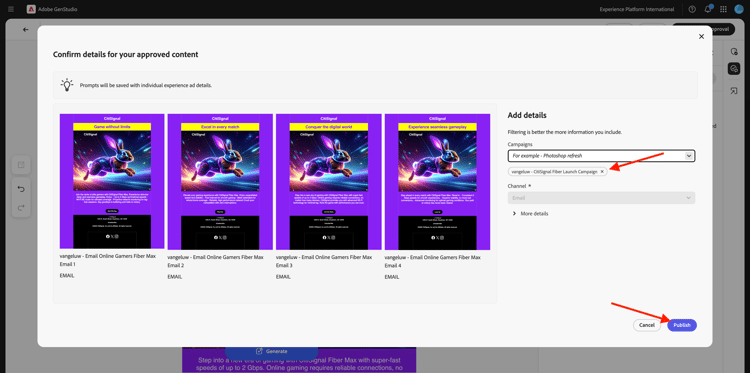Screen dimensions: 750x373
Task: Remove the CitiSignal Fiber Launch Campaign tag
Action: [602, 171]
